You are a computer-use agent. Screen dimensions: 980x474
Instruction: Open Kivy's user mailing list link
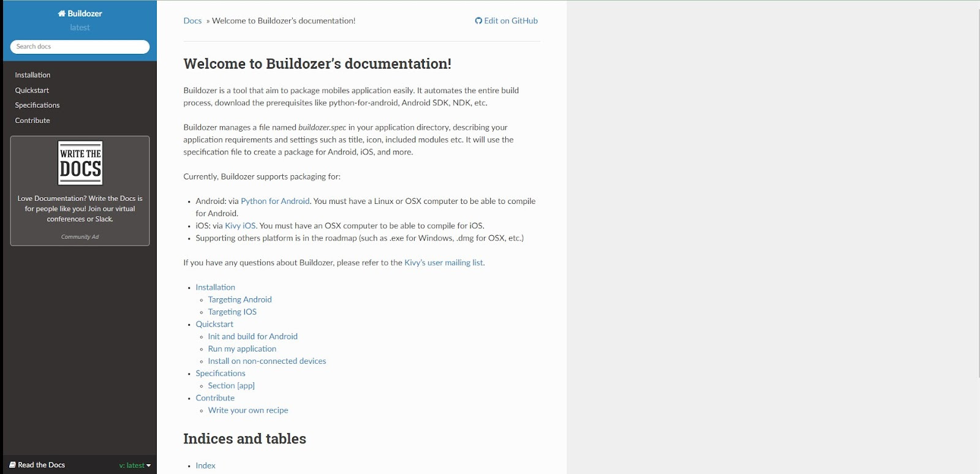[443, 263]
